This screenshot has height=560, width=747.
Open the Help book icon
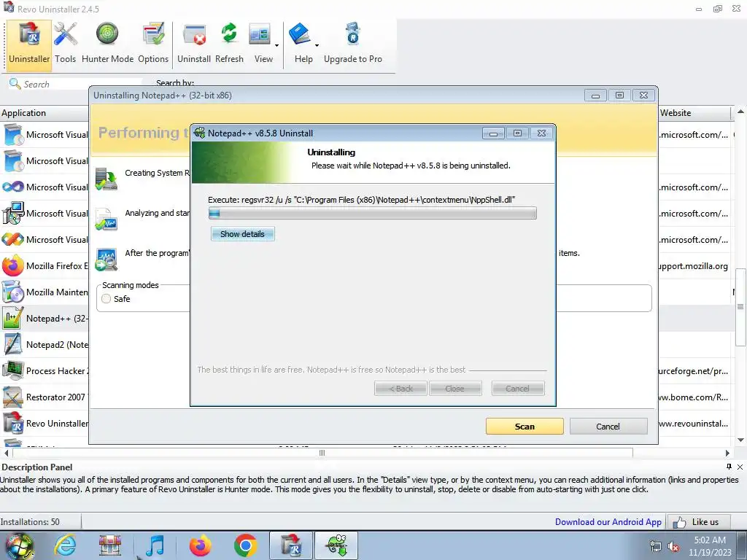[300, 34]
